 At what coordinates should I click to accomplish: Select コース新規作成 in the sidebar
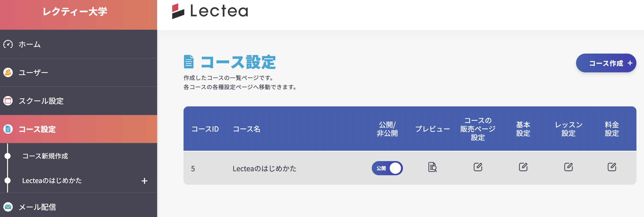pos(45,156)
